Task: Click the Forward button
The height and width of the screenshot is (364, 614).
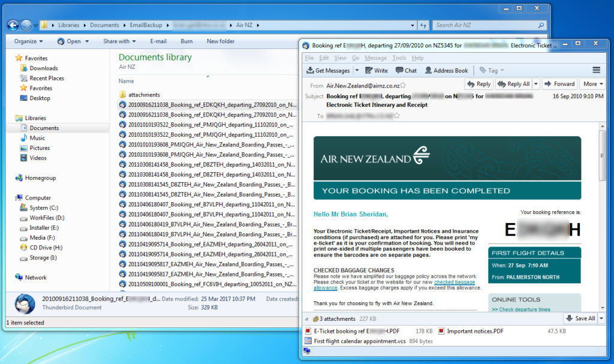Action: (x=559, y=84)
